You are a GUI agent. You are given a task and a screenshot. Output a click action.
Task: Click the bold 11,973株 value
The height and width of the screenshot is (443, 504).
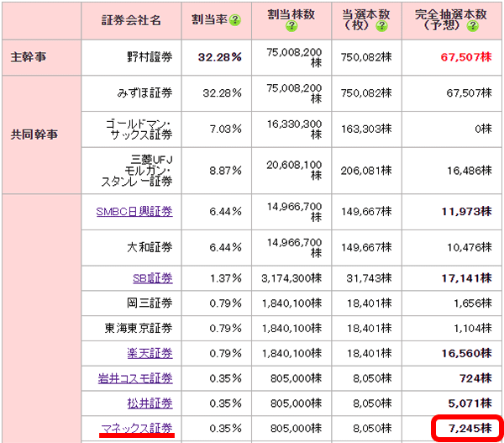[x=467, y=212]
